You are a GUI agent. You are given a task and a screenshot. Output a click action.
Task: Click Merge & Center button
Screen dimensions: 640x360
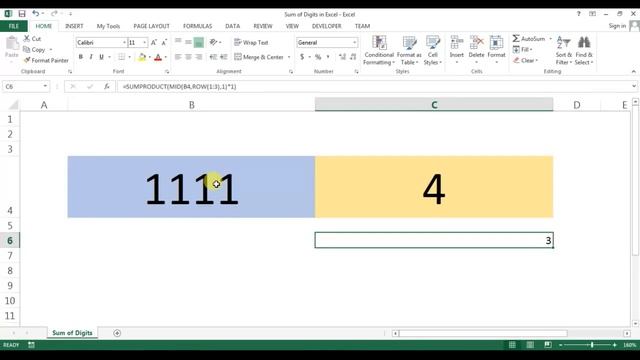[259, 57]
